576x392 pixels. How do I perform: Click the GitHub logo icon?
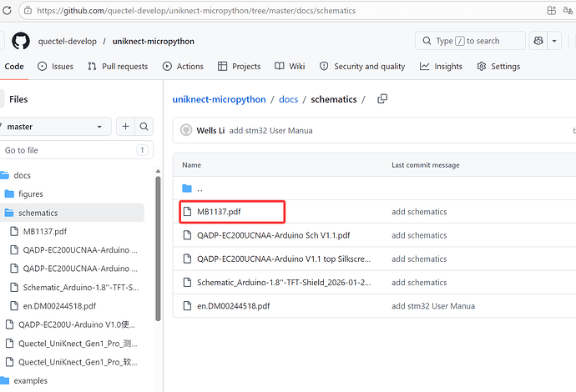click(x=21, y=41)
